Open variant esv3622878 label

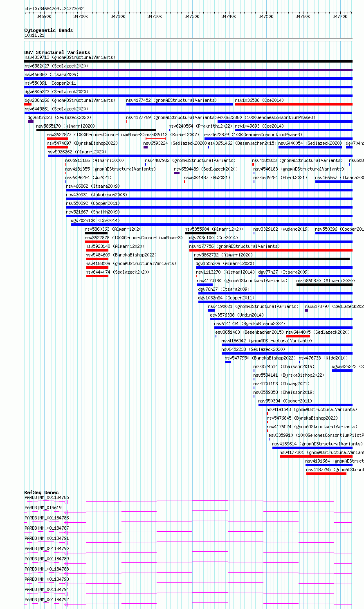[134, 238]
